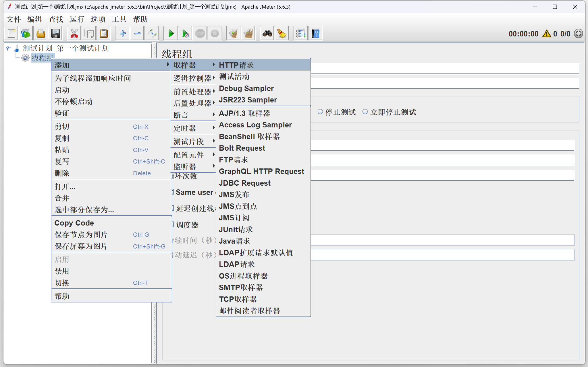Screen dimensions: 588x367
Task: Click the thread group name input field
Action: point(445,68)
